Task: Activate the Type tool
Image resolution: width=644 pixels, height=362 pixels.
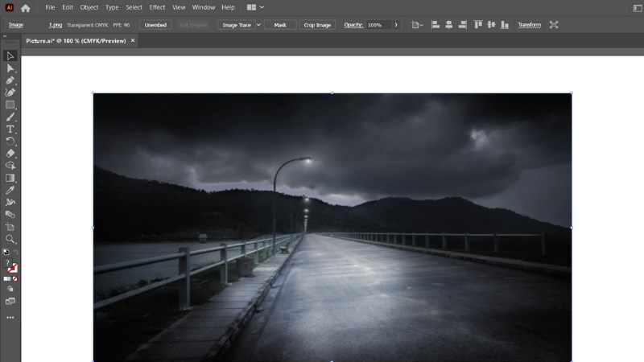Action: [x=10, y=129]
